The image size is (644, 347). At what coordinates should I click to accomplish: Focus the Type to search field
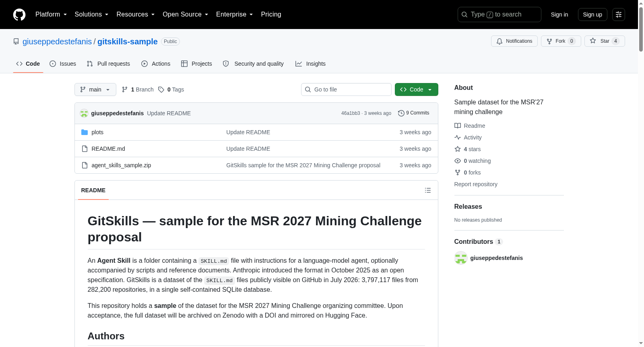(500, 15)
